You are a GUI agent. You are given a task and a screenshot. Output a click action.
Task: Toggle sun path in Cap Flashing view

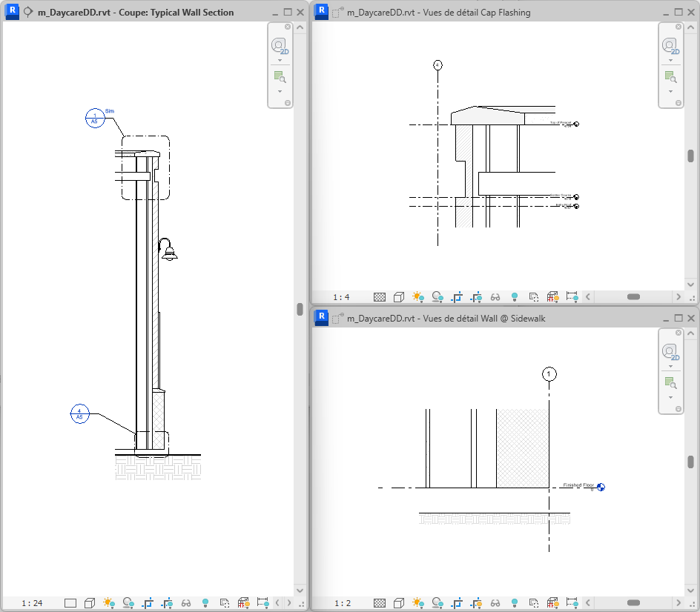coord(418,297)
